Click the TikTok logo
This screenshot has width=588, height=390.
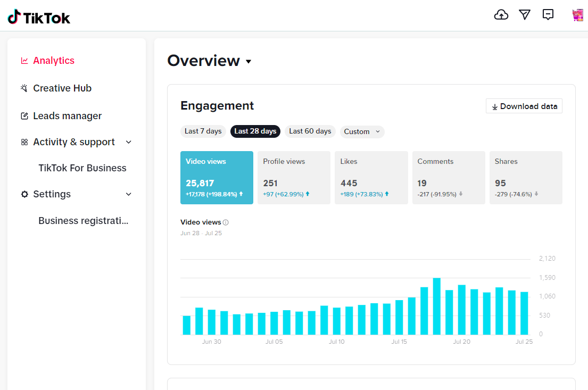39,17
